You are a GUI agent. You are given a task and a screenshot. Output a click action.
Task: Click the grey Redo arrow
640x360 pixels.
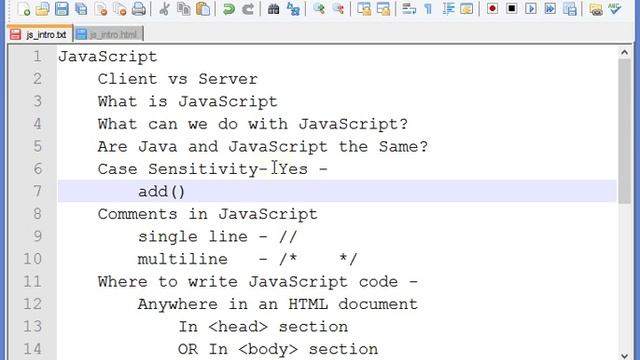coord(248,9)
